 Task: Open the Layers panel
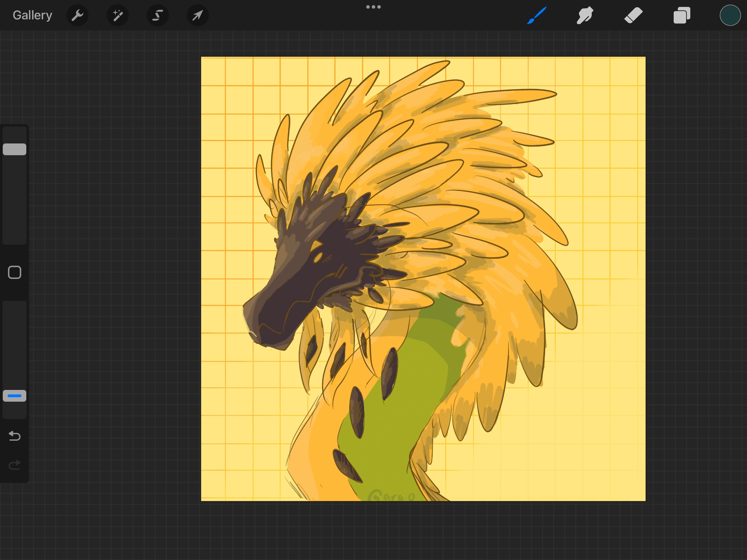[682, 15]
